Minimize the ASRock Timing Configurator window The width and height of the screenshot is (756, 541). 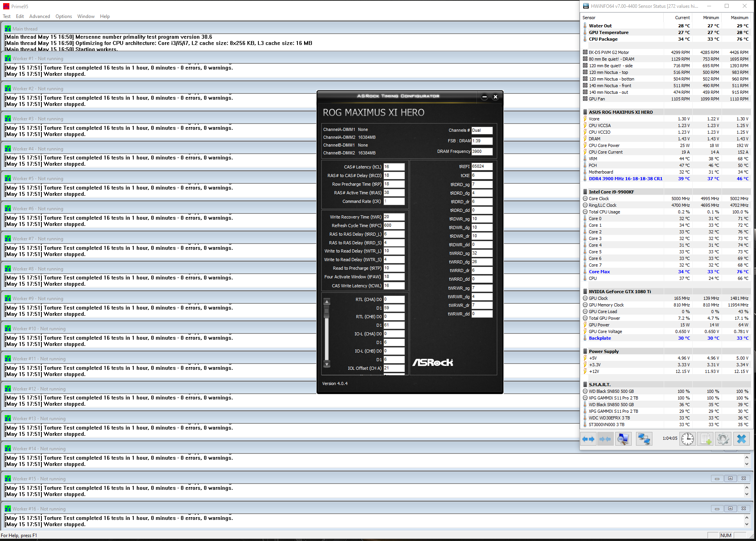[484, 97]
